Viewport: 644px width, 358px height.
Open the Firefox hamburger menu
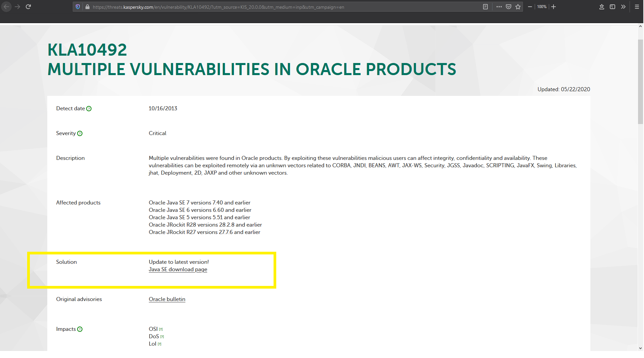pos(637,7)
